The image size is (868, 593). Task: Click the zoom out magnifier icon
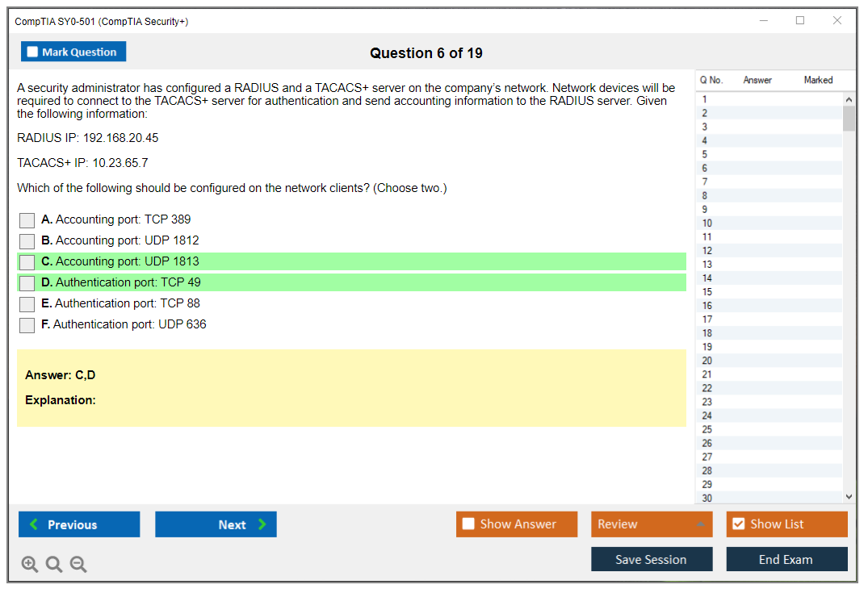[x=78, y=565]
